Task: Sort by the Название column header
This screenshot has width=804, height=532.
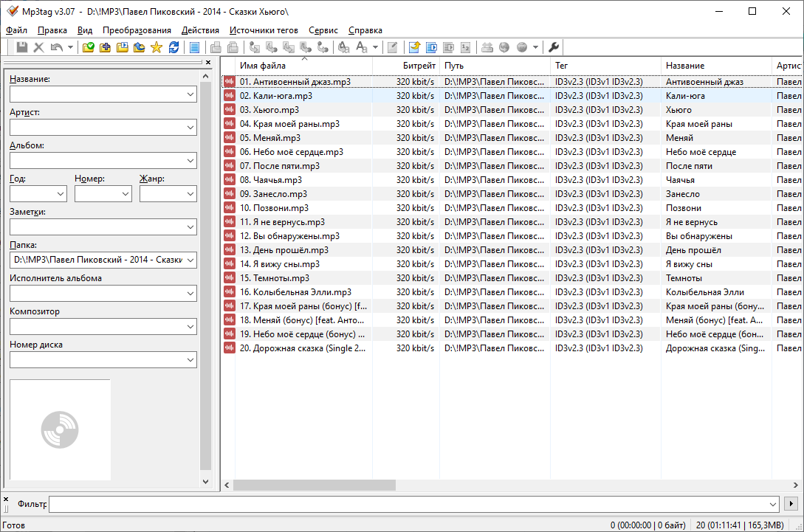Action: point(716,66)
